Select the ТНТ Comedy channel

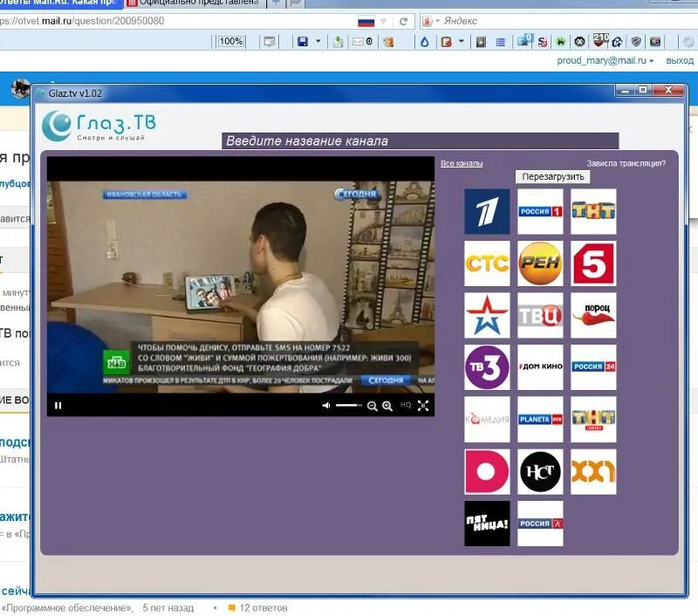(593, 420)
